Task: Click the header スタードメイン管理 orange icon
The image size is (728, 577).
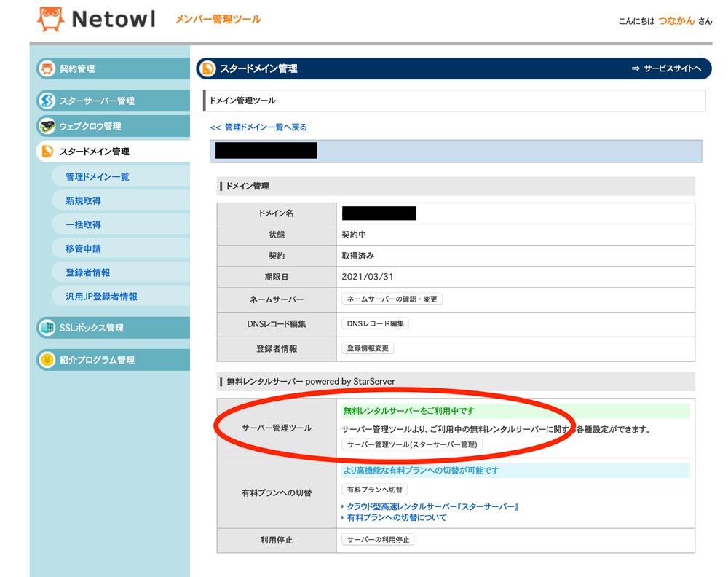Action: click(x=208, y=68)
